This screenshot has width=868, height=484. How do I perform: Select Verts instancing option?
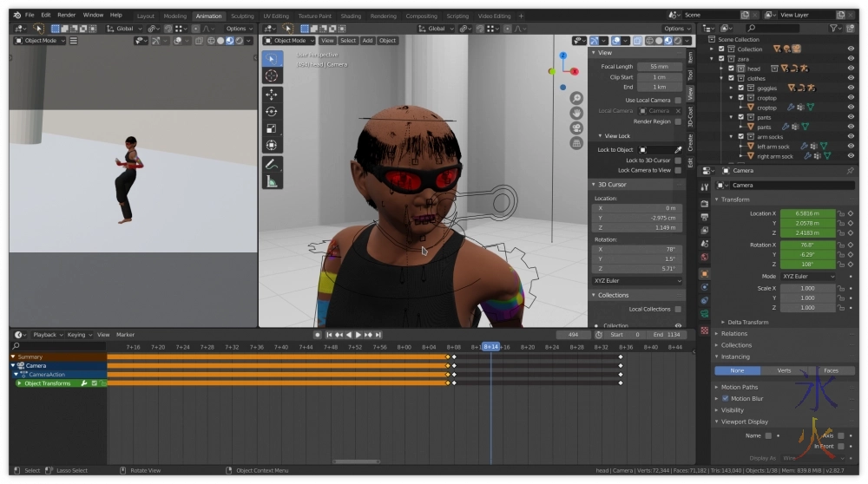[x=784, y=370]
